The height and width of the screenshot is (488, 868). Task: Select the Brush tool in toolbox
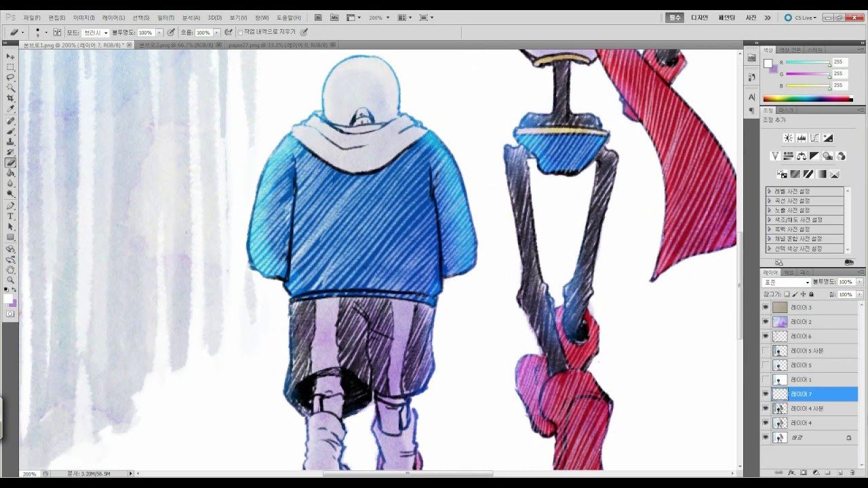click(11, 131)
